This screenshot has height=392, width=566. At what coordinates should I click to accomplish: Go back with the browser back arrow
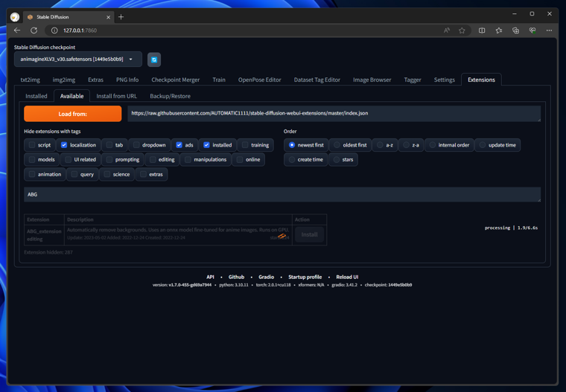pyautogui.click(x=17, y=30)
